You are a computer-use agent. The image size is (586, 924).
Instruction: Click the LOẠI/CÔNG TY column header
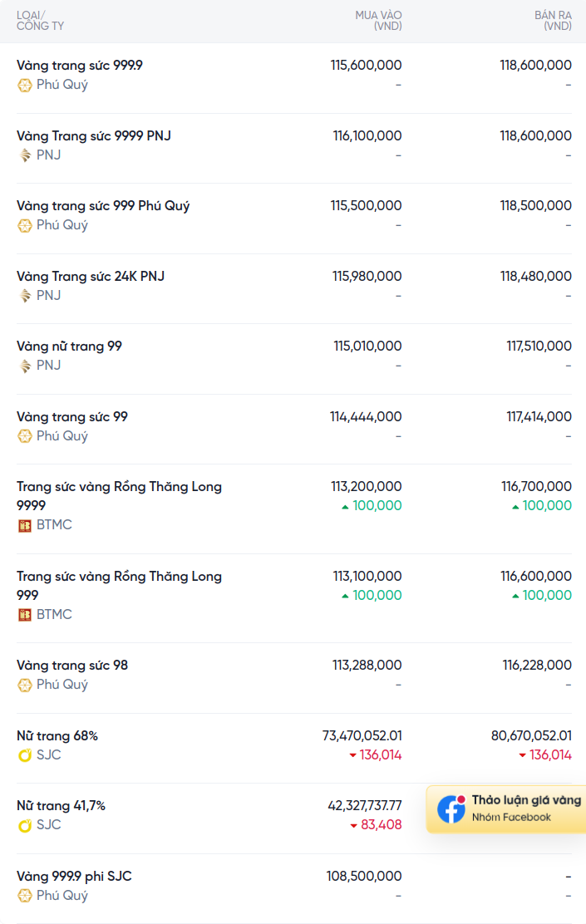(40, 21)
